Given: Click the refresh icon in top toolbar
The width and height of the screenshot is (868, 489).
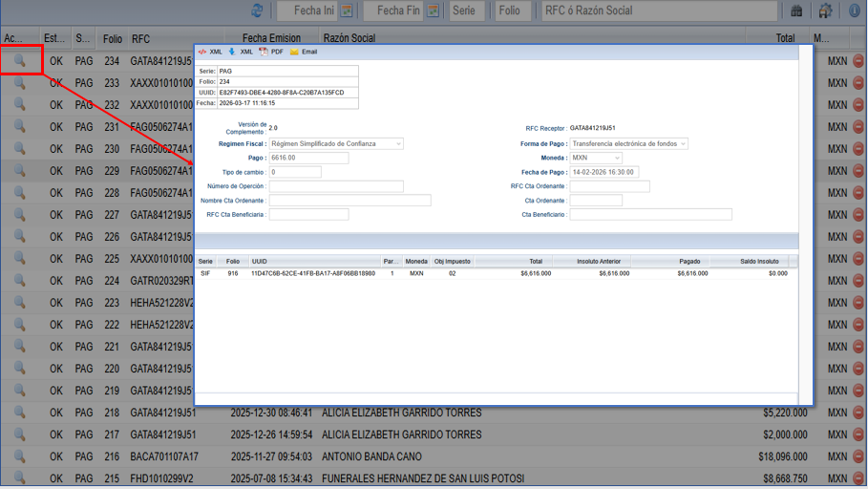Looking at the screenshot, I should coord(257,11).
